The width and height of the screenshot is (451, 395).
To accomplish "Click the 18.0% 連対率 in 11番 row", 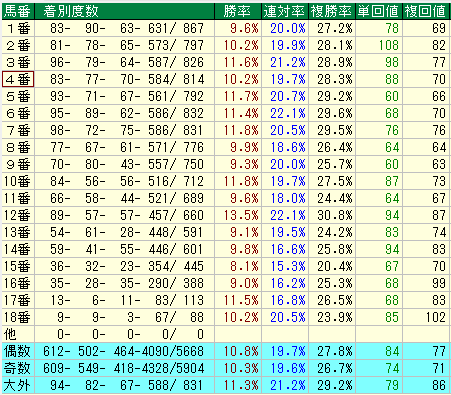I will [x=288, y=198].
